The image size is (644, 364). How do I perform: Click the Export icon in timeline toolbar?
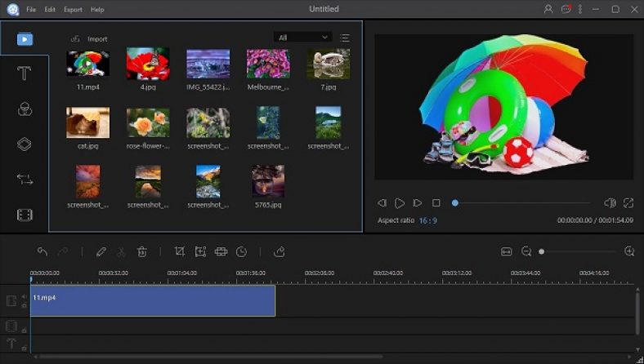pos(279,252)
